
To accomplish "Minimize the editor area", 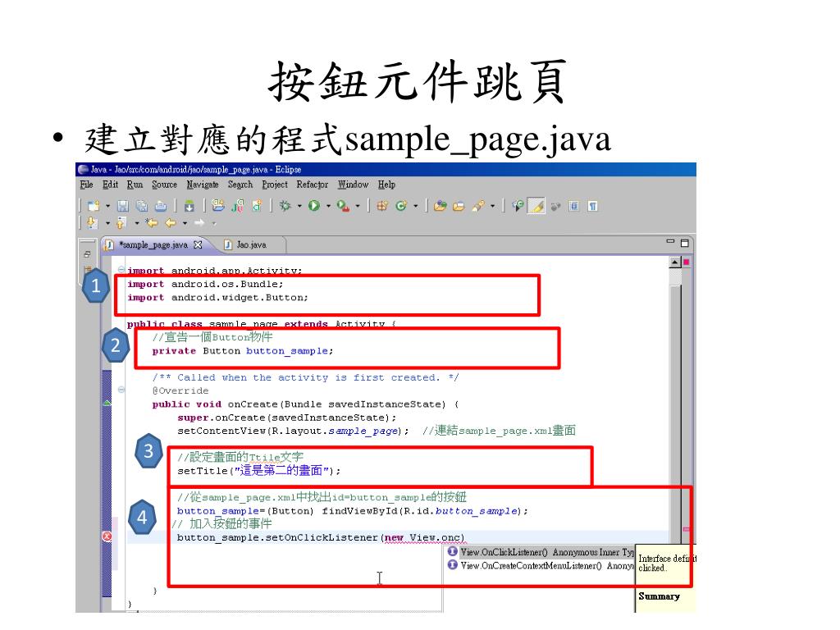I will (670, 242).
